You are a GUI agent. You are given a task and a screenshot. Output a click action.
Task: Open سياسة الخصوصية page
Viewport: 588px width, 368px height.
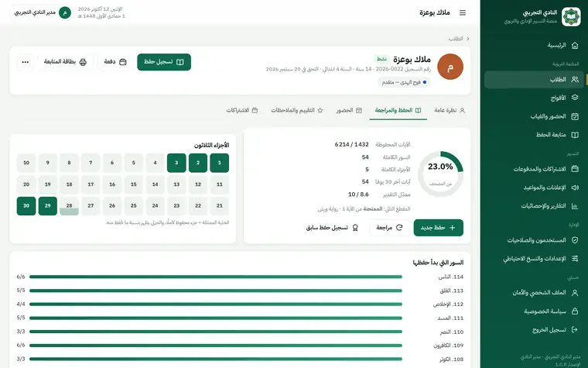[534, 311]
